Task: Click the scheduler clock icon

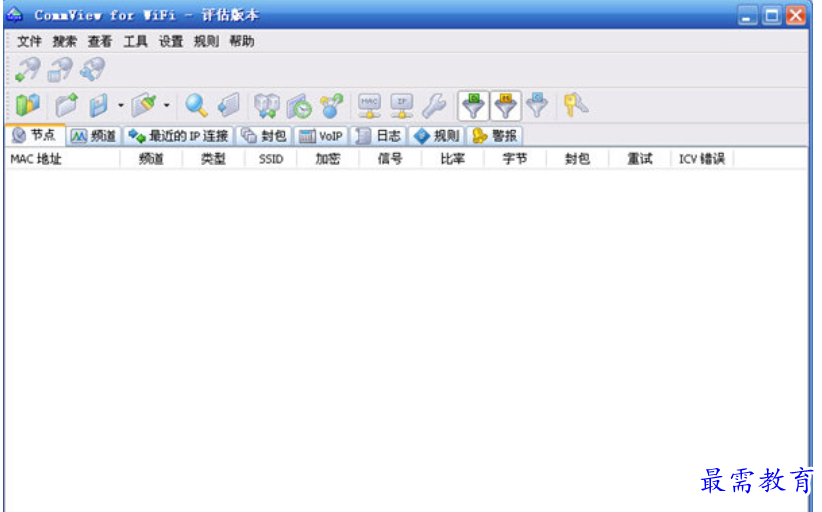Action: (299, 105)
